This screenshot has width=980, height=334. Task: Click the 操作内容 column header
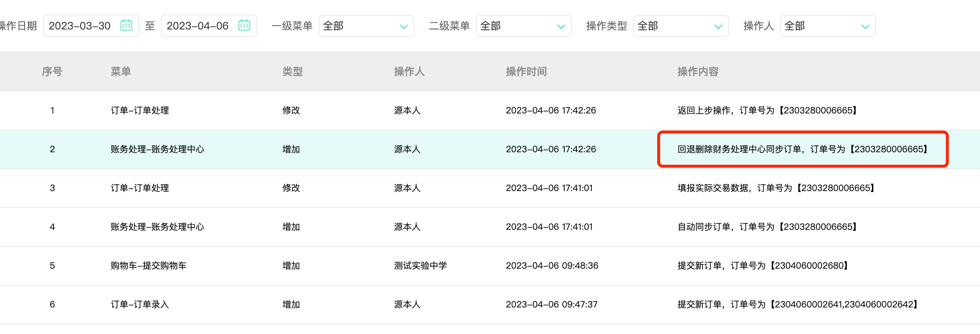(x=698, y=72)
